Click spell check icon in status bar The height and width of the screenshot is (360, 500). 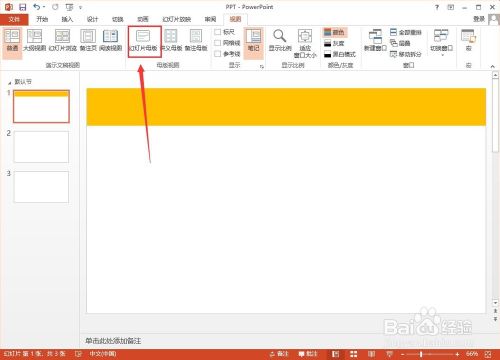tap(78, 354)
